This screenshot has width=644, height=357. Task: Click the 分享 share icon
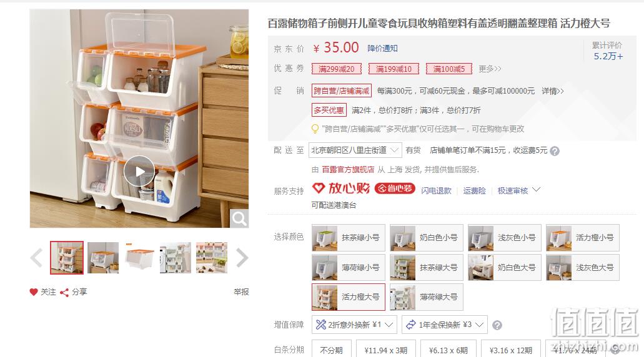point(64,292)
